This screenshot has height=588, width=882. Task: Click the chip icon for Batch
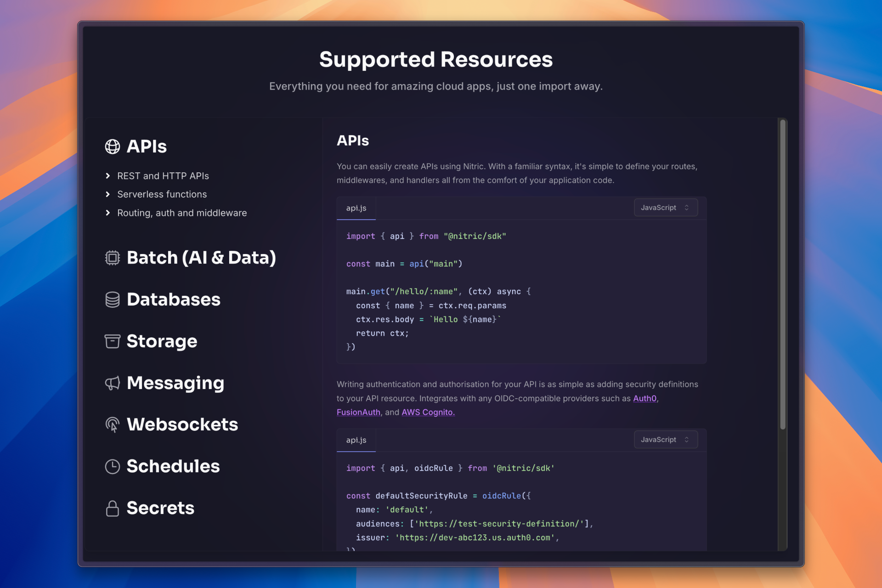[x=113, y=258]
